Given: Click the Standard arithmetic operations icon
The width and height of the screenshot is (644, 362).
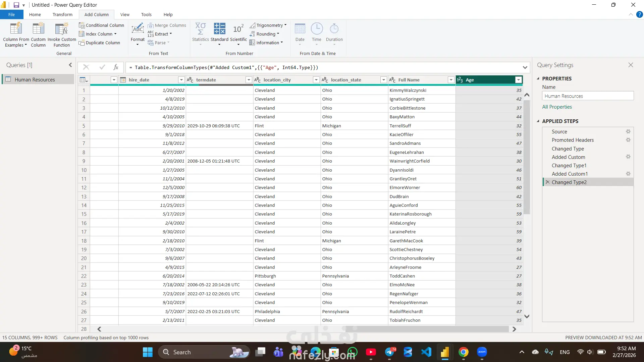Looking at the screenshot, I should 219,29.
